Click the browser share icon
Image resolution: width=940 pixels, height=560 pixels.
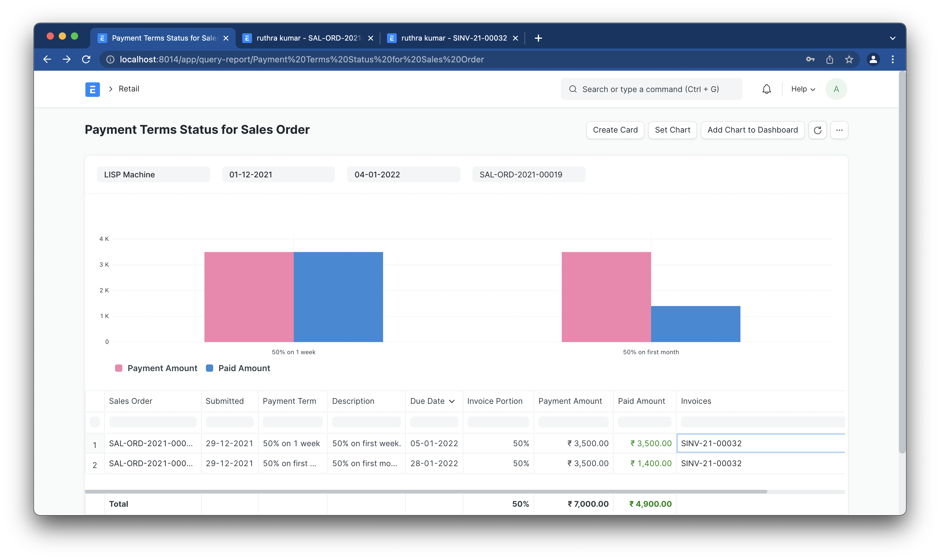click(829, 59)
